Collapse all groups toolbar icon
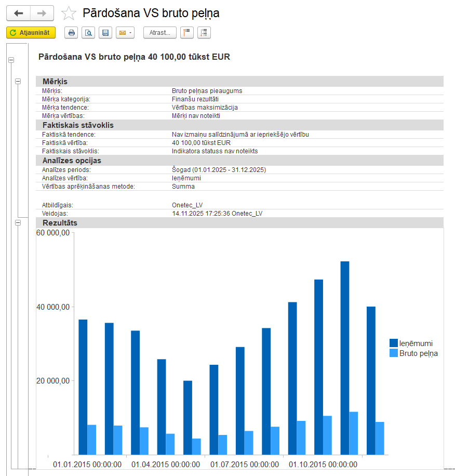The height and width of the screenshot is (476, 455). [x=186, y=33]
